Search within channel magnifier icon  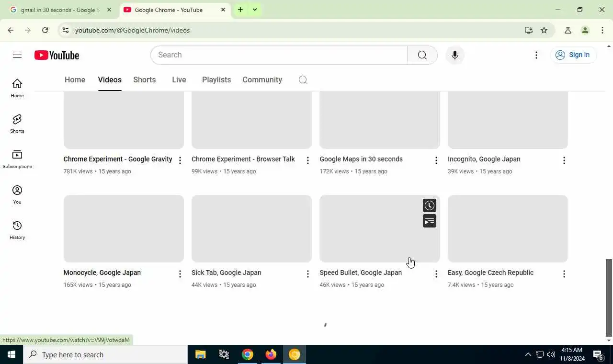click(x=303, y=80)
